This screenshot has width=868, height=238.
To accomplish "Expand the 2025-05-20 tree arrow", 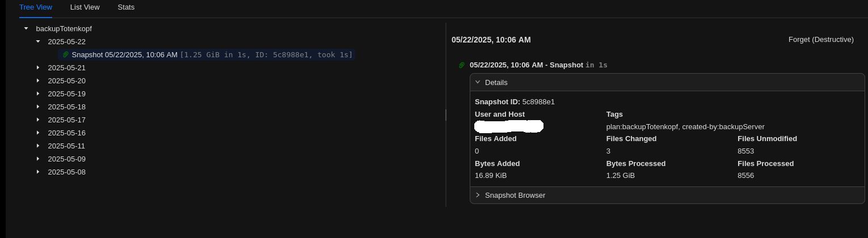I will (x=38, y=80).
